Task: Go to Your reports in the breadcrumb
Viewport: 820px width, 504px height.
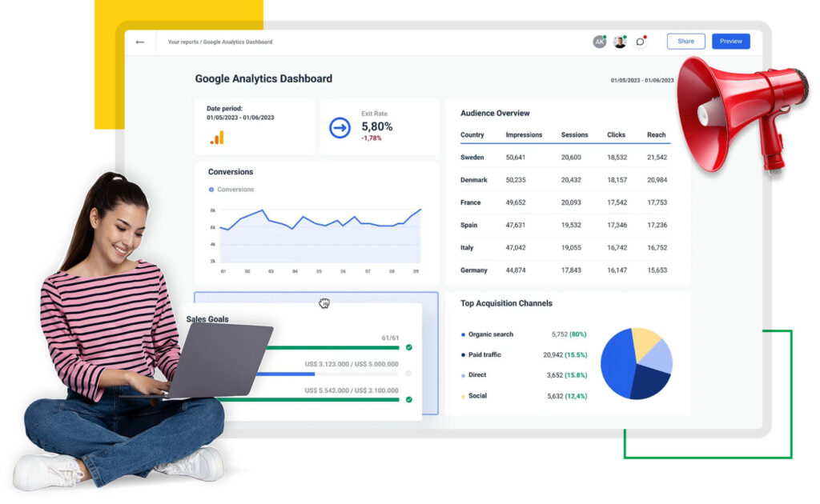Action: [183, 42]
